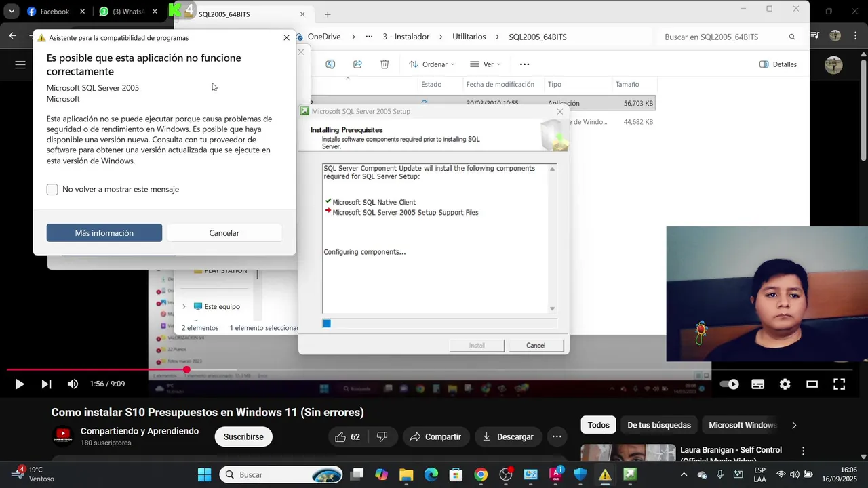Select the SQL2005_64BITS Explorer tab

[x=244, y=14]
